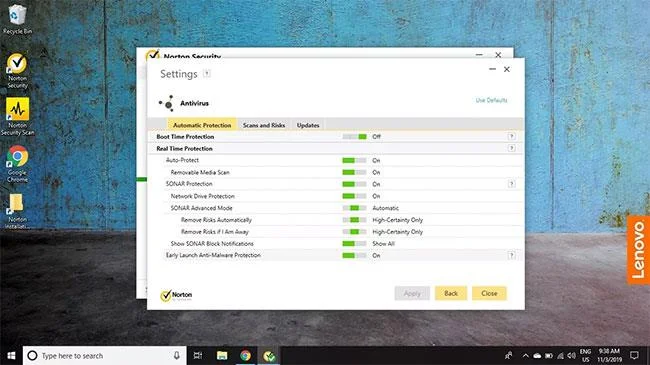This screenshot has width=650, height=365.
Task: Open the People icon in the system tray
Action: point(509,355)
